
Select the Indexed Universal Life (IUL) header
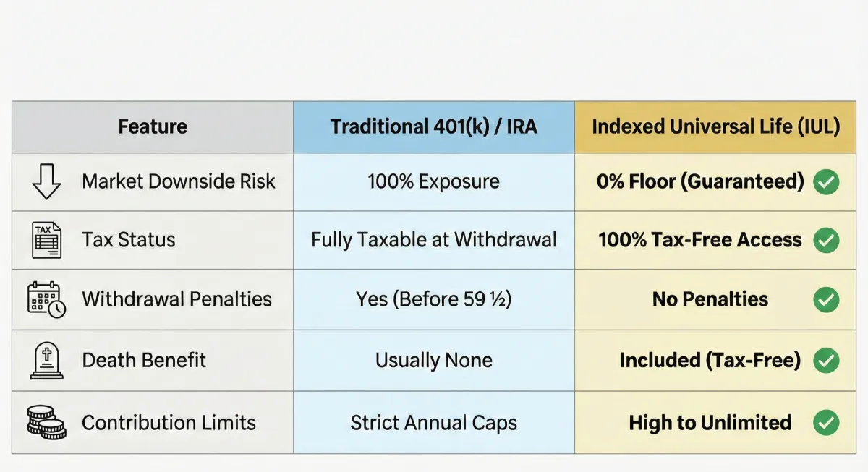click(715, 126)
